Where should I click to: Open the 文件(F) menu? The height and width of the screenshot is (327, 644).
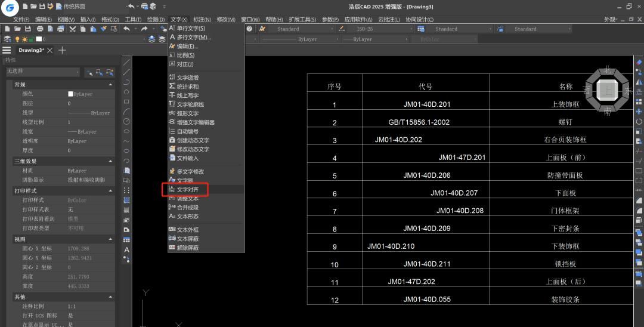[21, 19]
